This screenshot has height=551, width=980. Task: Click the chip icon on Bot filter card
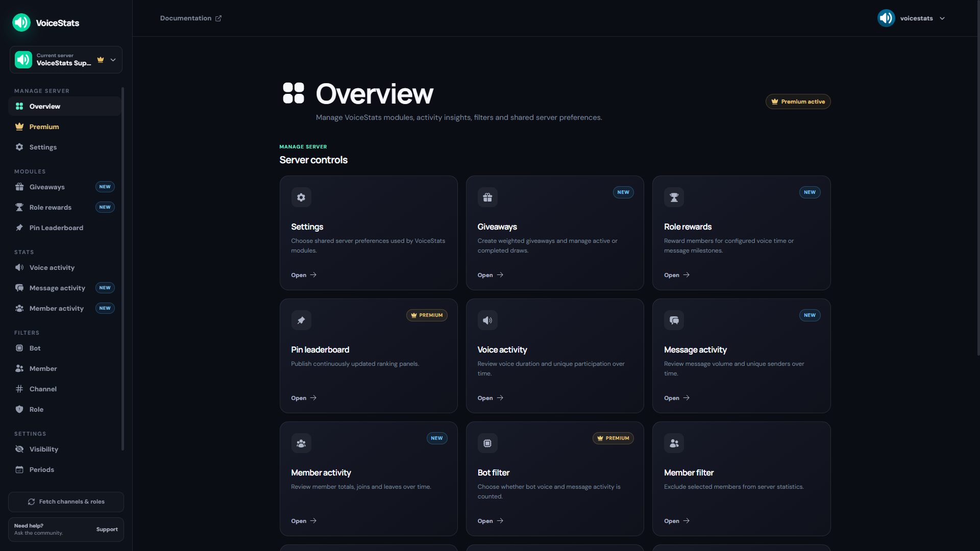(487, 443)
